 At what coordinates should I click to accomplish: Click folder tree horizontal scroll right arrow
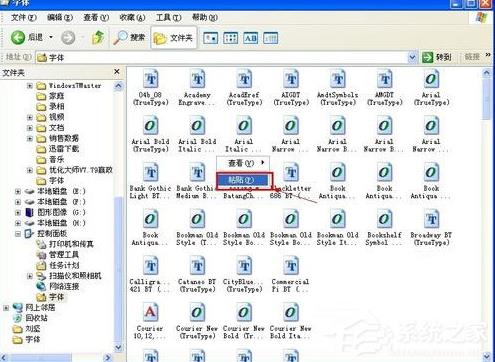108,358
